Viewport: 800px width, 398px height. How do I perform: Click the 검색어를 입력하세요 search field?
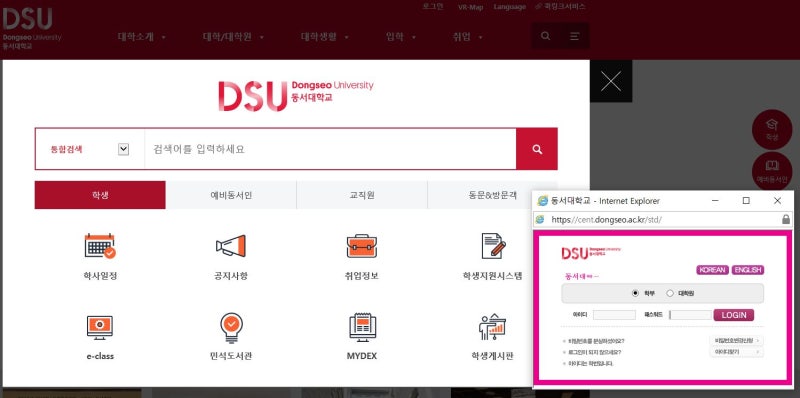coord(330,149)
